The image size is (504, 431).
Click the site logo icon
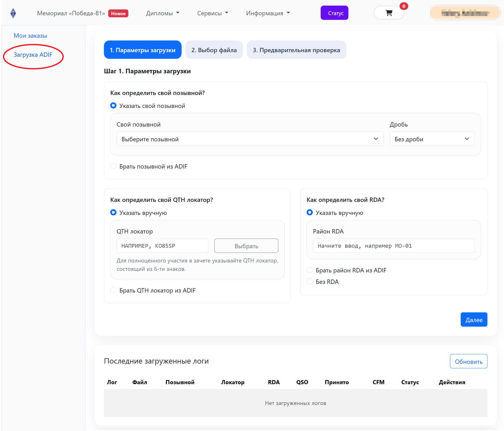tap(13, 13)
